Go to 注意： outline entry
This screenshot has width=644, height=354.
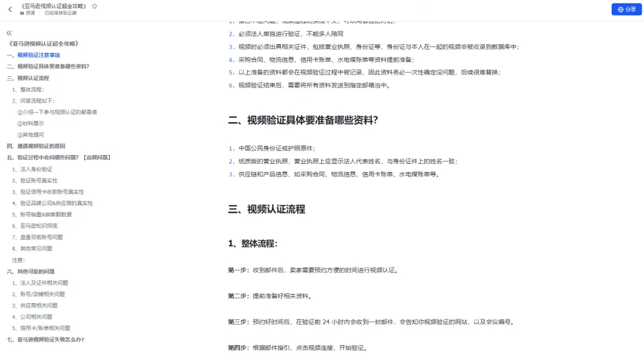(18, 260)
